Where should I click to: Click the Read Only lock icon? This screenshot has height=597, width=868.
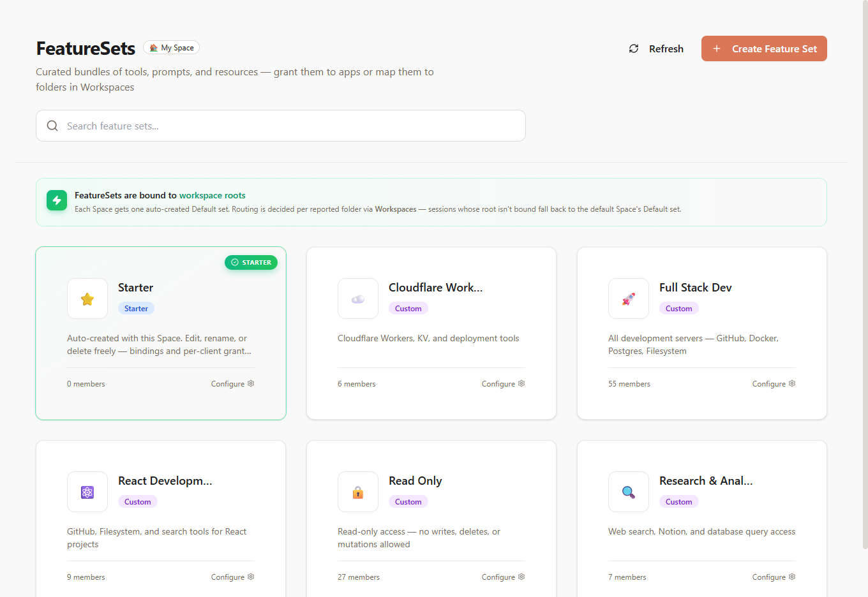358,492
